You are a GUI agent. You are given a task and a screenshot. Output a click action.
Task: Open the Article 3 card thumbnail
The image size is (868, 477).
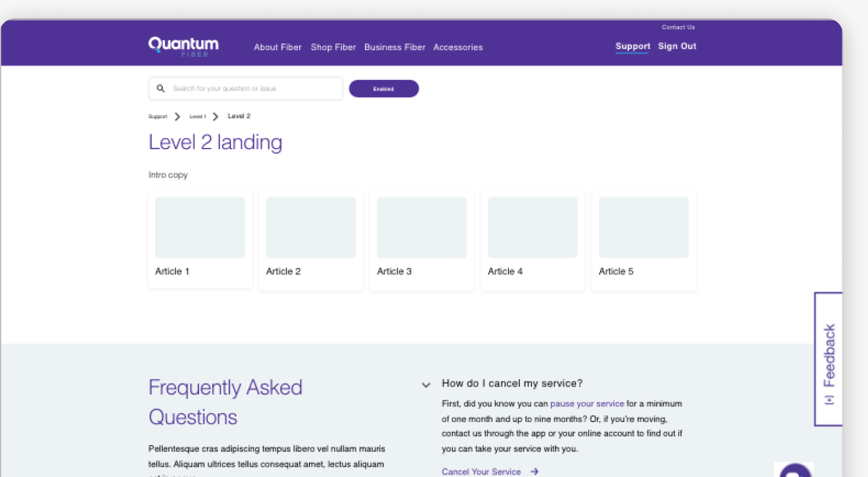pos(422,228)
